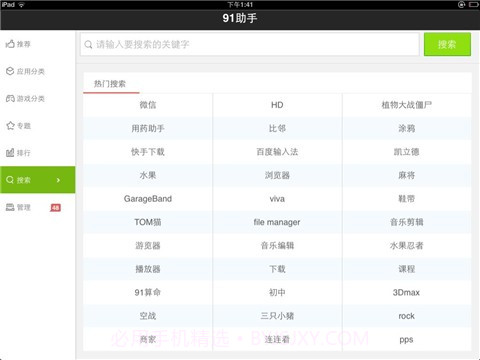Screen dimensions: 480x360
Task: Tap the battery indicator in status bar
Action: coord(474,5)
